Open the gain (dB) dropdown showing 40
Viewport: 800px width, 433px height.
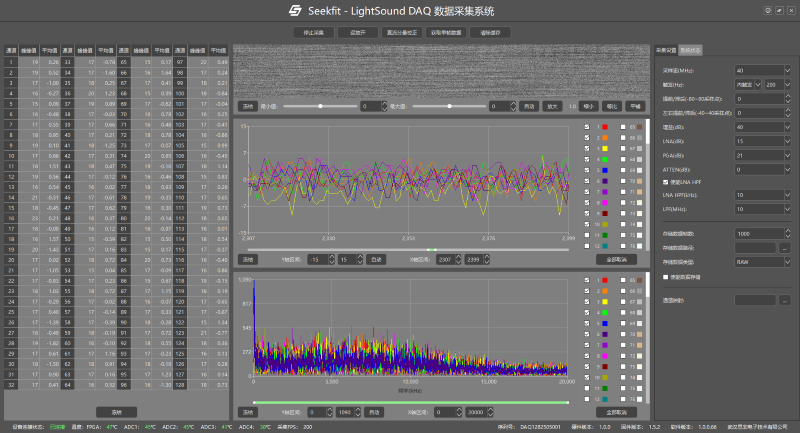(762, 127)
